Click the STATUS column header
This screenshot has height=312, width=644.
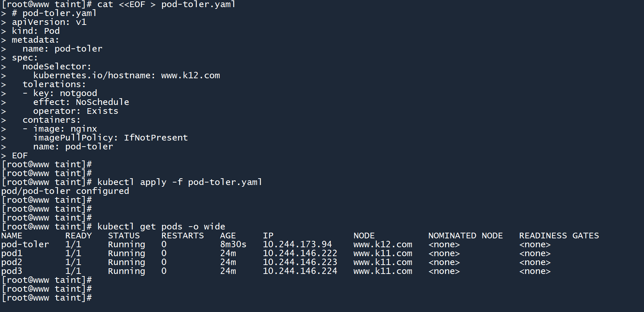pos(124,236)
